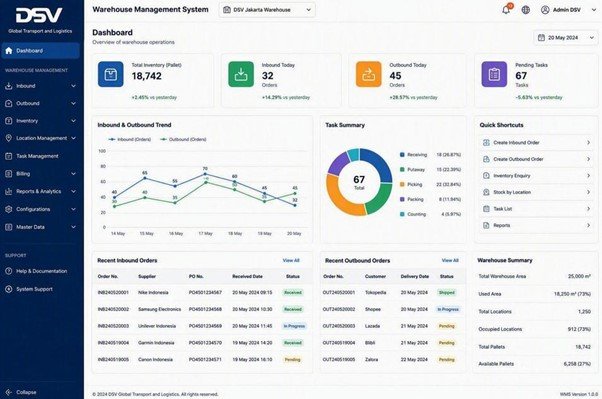
Task: Open the notifications bell icon
Action: coord(506,10)
